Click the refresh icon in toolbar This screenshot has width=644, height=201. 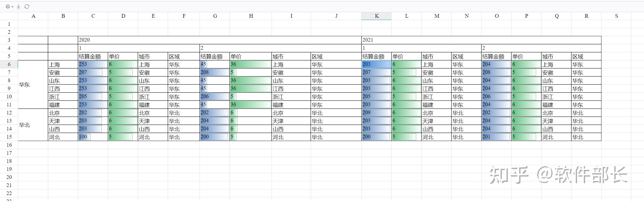tap(27, 7)
